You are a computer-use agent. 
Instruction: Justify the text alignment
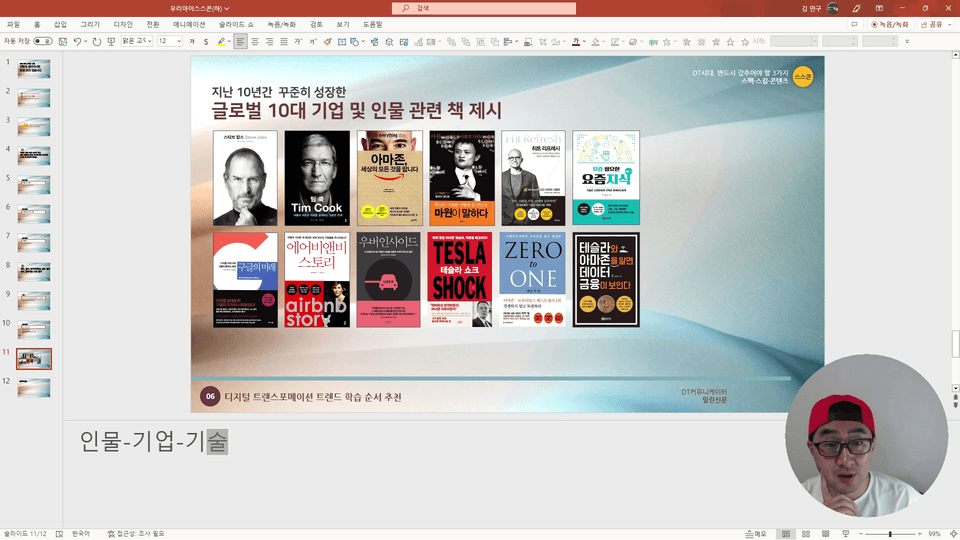[x=284, y=42]
